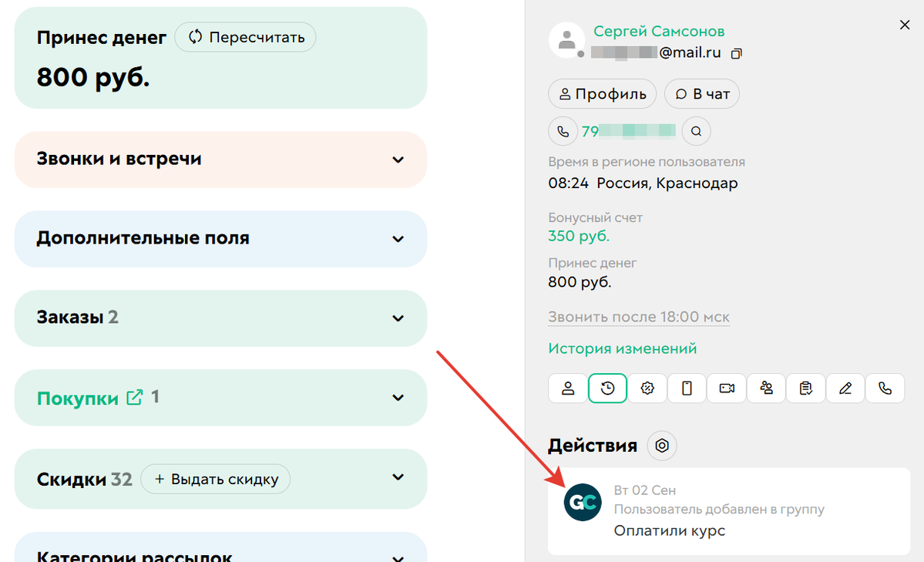
Task: Select the edit pencil panel icon
Action: 845,389
